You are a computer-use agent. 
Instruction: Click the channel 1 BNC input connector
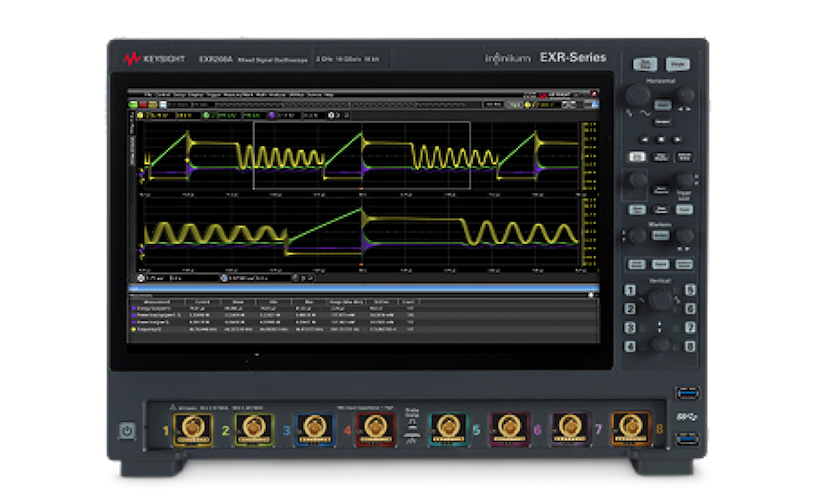coord(192,429)
